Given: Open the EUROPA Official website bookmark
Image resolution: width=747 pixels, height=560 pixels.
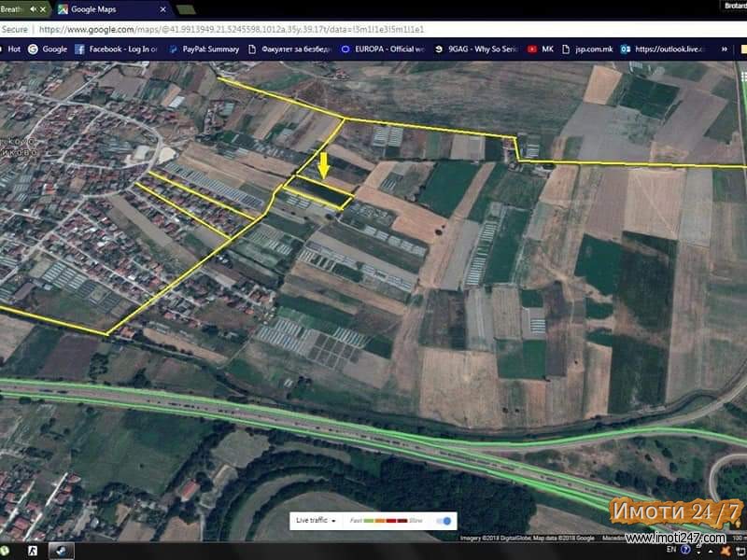Looking at the screenshot, I should [x=384, y=49].
